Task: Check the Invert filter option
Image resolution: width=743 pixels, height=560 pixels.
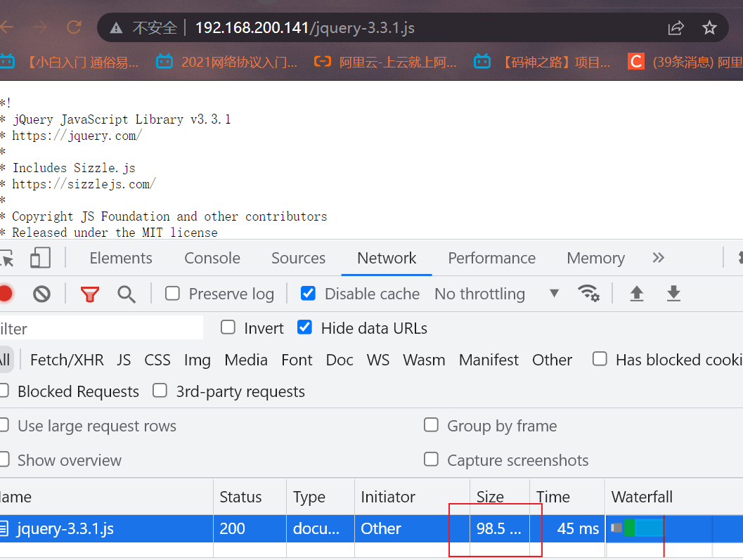Action: [228, 327]
